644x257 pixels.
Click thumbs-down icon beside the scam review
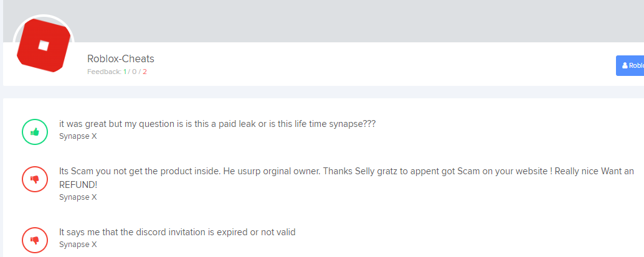tap(35, 179)
